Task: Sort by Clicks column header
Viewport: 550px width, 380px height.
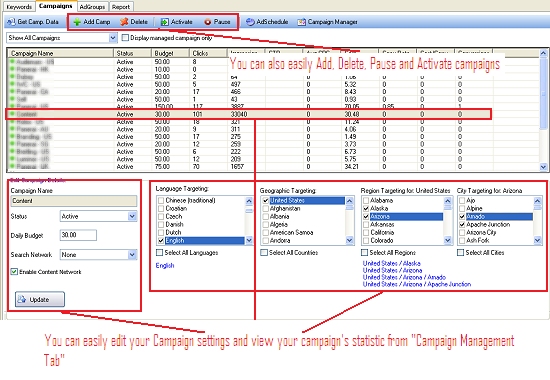Action: point(208,53)
